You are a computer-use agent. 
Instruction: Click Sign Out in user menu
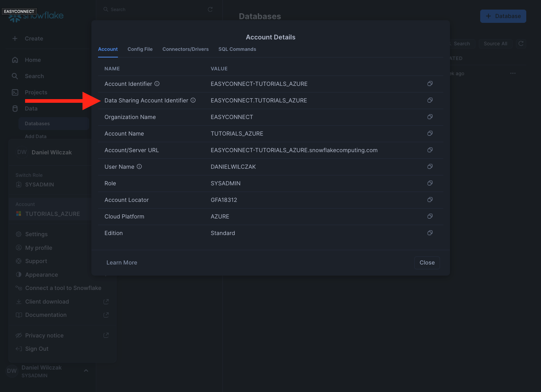36,349
